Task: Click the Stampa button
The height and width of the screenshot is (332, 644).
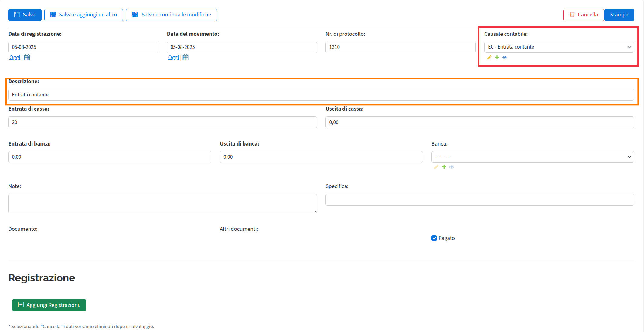Action: click(619, 15)
